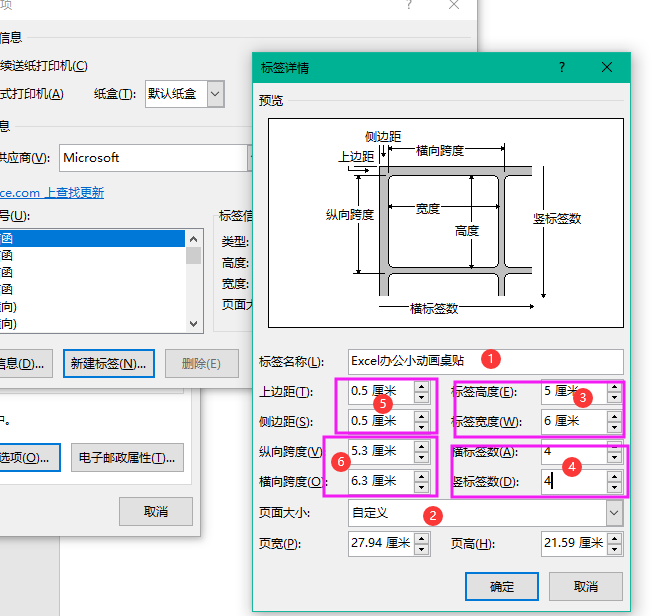Click the 横标签数 value field
Image resolution: width=657 pixels, height=616 pixels.
[x=574, y=451]
